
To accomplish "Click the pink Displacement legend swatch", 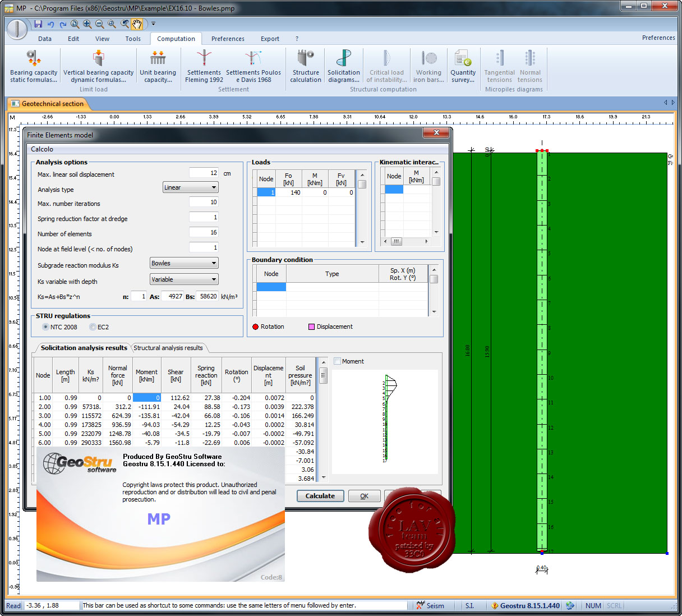I will pyautogui.click(x=311, y=327).
